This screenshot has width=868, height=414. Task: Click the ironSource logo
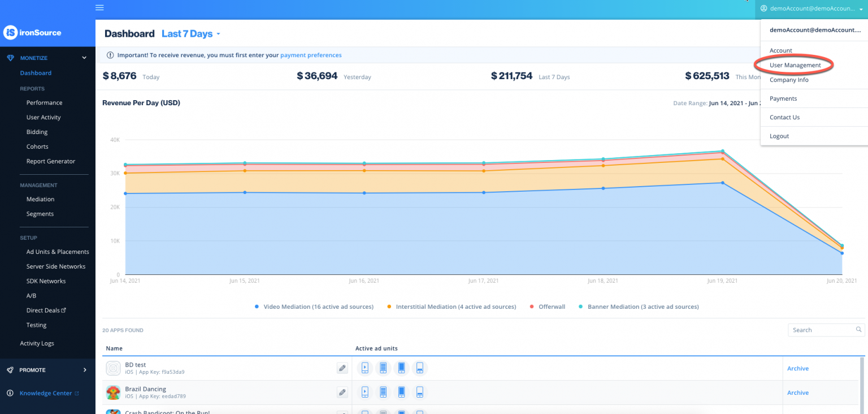(x=32, y=33)
